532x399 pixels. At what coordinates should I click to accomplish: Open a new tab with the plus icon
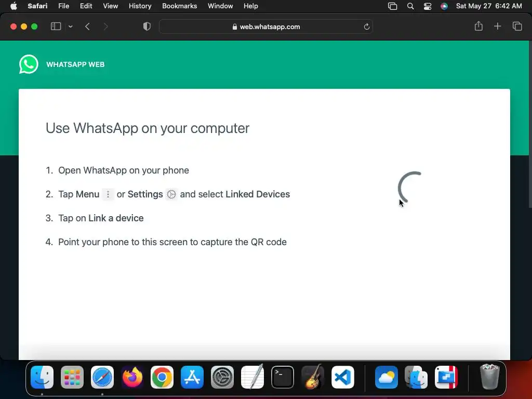coord(497,26)
